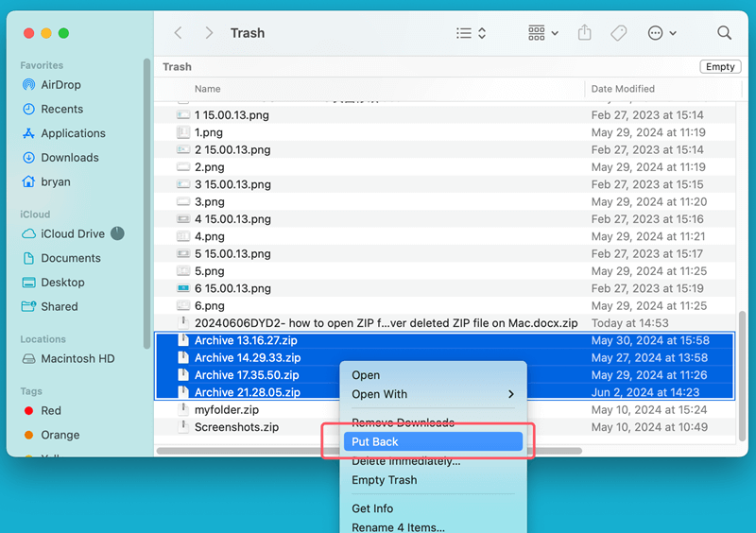The width and height of the screenshot is (756, 533).
Task: Click the Tags toolbar icon
Action: 618,33
